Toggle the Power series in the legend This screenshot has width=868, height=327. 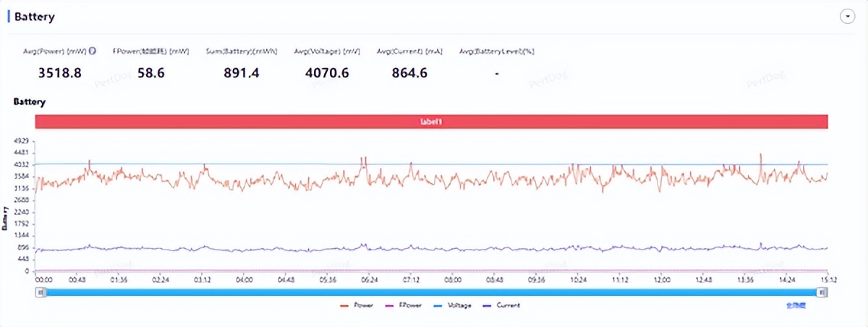(x=357, y=305)
